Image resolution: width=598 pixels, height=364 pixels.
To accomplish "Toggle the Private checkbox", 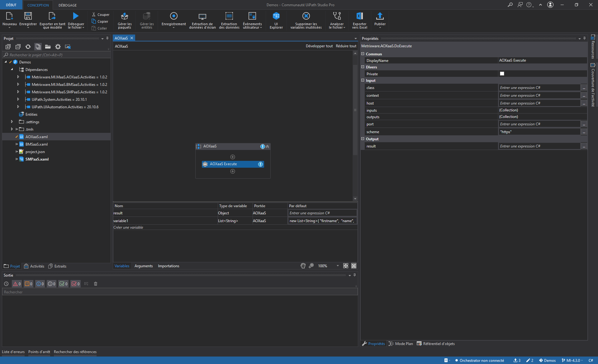I will coord(502,74).
